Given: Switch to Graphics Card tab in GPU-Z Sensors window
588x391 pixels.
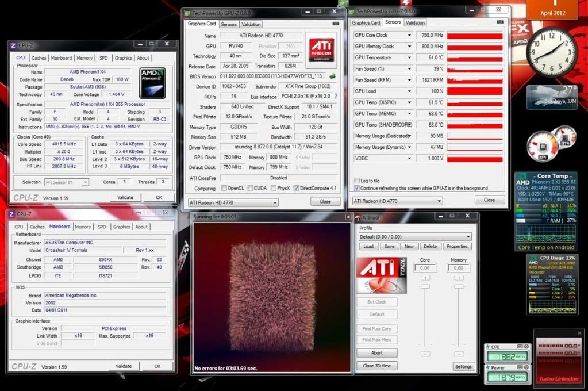Looking at the screenshot, I should pyautogui.click(x=366, y=23).
